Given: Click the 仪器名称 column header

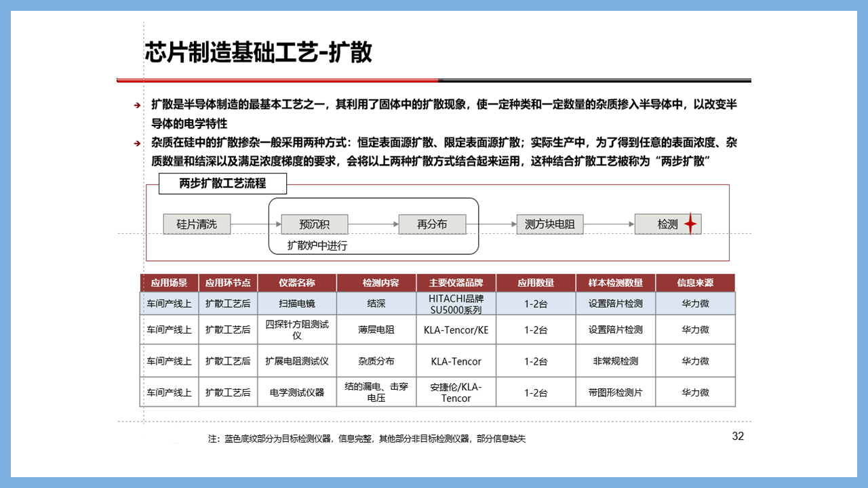Looking at the screenshot, I should click(x=297, y=283).
